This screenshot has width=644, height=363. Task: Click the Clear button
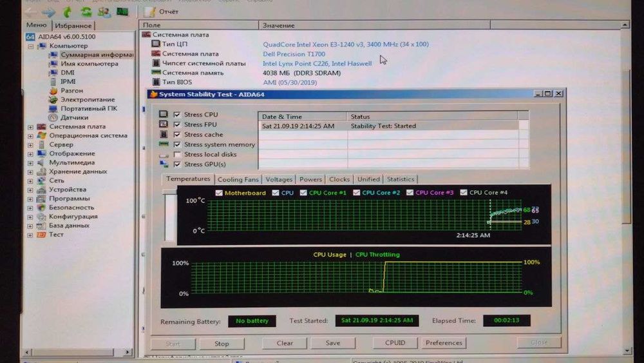pyautogui.click(x=285, y=343)
